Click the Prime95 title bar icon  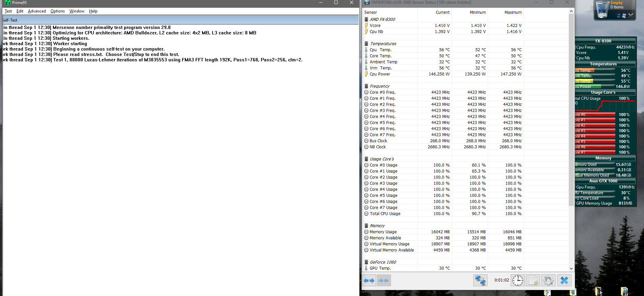8,3
